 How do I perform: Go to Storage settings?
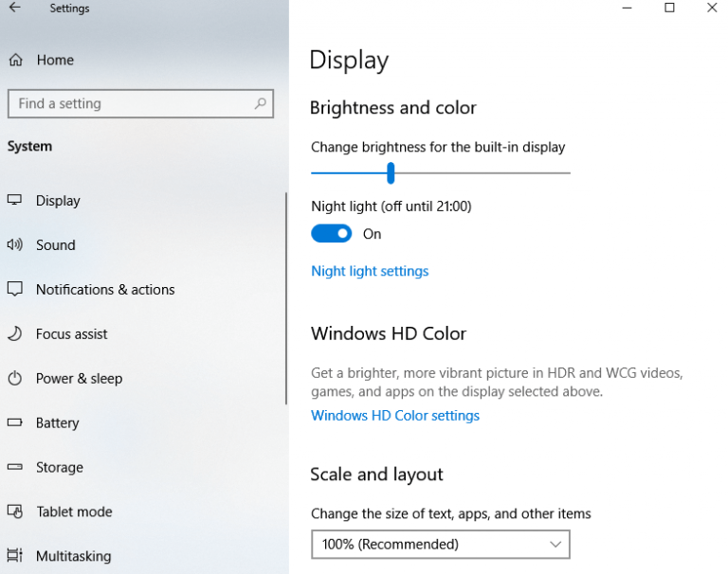point(60,467)
